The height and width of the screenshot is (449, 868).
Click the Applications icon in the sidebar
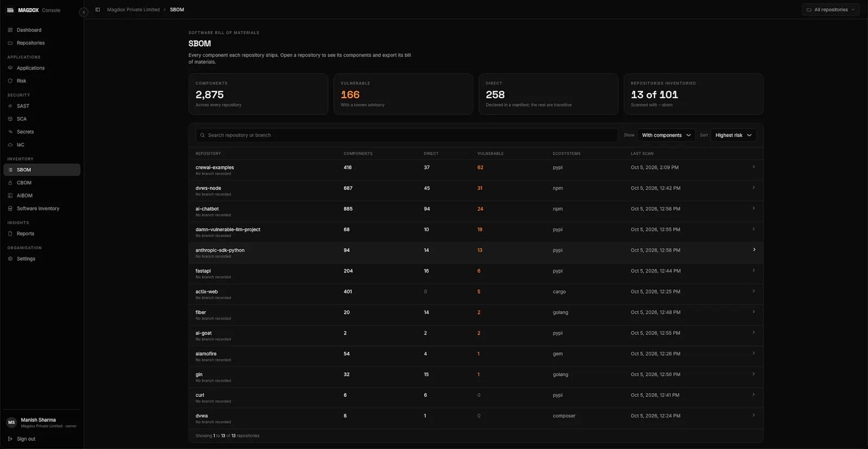[x=10, y=68]
